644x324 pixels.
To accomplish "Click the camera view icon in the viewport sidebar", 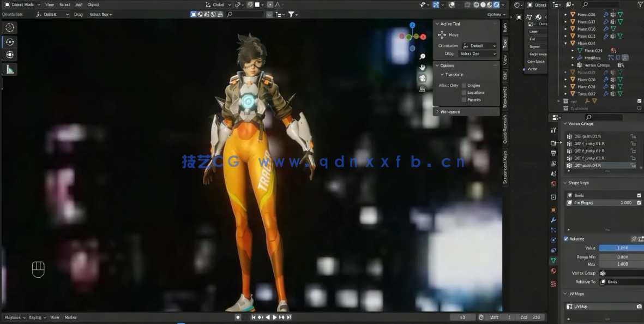I will click(422, 77).
